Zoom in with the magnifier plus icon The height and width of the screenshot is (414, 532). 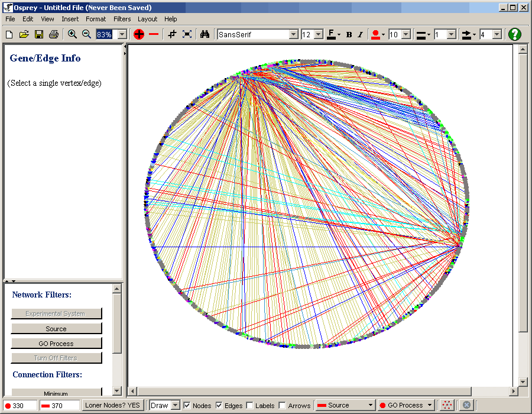click(72, 34)
